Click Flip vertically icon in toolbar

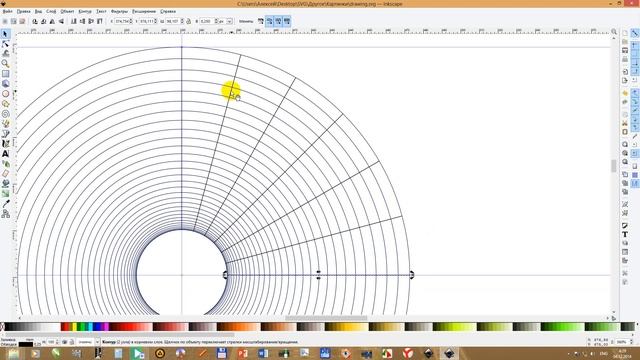(61, 21)
